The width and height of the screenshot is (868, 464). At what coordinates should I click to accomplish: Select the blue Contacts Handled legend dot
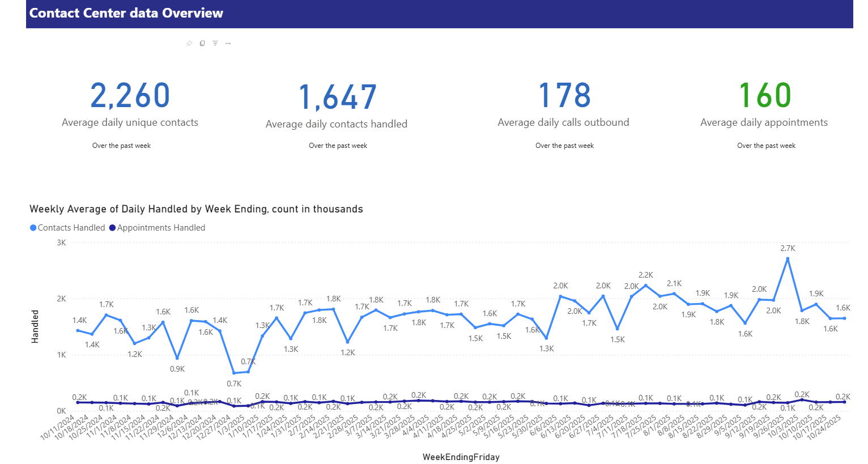[34, 227]
